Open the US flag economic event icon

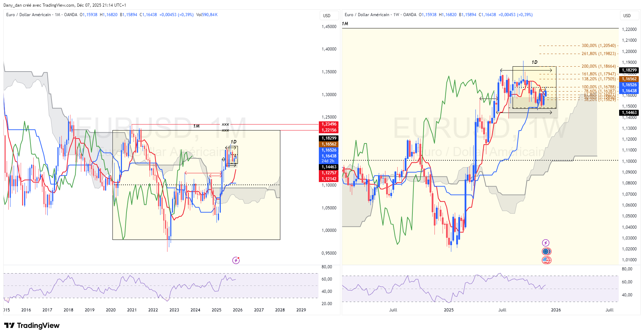click(x=546, y=260)
